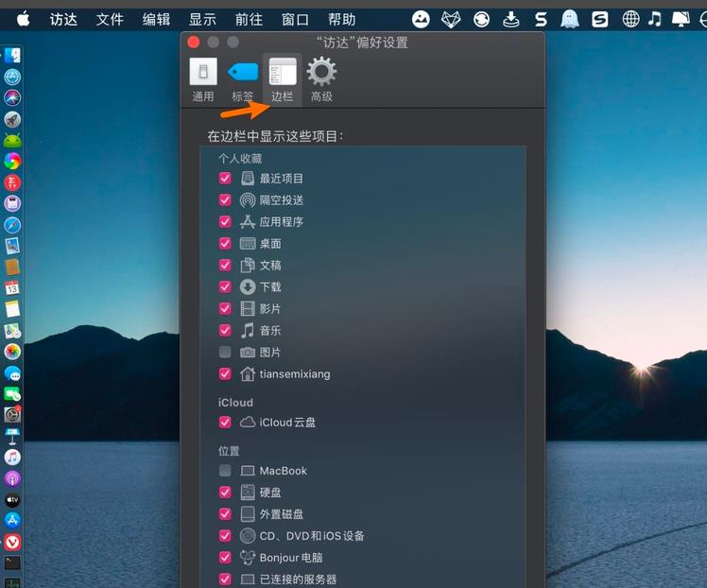Click the globe icon in menu bar
This screenshot has height=588, width=707.
click(x=630, y=19)
